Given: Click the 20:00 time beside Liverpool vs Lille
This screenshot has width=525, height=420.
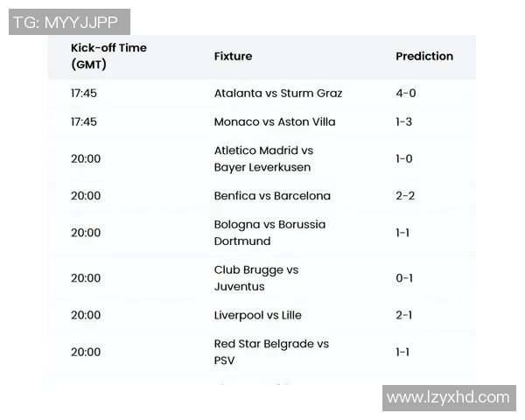Looking at the screenshot, I should point(86,315).
